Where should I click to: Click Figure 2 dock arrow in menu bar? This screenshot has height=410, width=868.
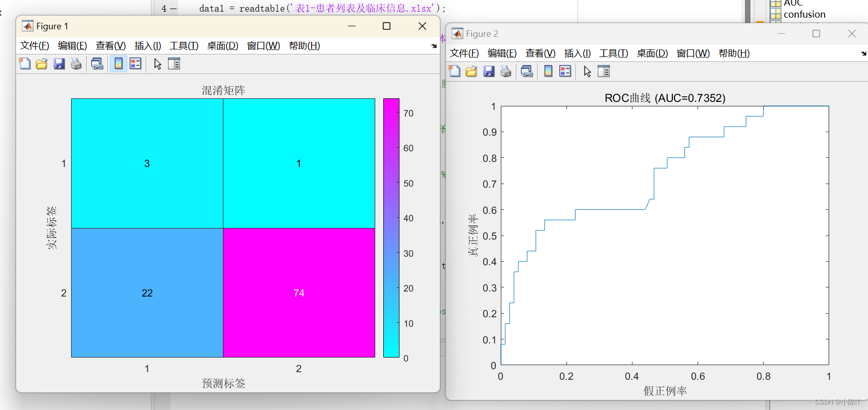(863, 53)
